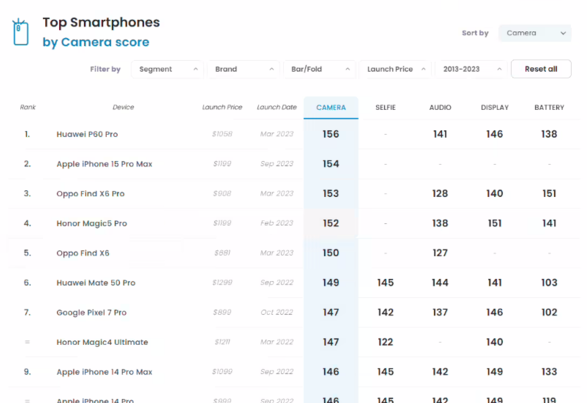587x403 pixels.
Task: Click camera score 150 for Oppo Find X6
Action: pyautogui.click(x=331, y=253)
